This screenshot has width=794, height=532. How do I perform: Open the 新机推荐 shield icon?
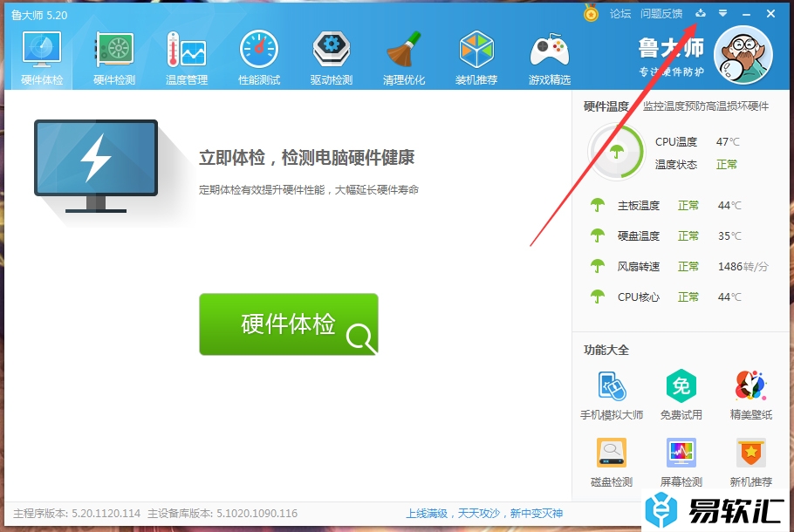(x=751, y=462)
